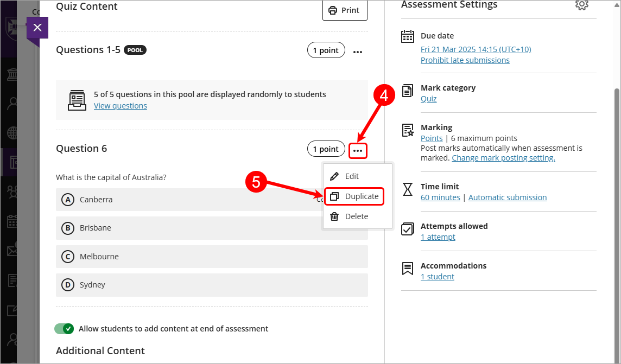The width and height of the screenshot is (621, 364).
Task: Click Automatic submission link
Action: point(508,197)
